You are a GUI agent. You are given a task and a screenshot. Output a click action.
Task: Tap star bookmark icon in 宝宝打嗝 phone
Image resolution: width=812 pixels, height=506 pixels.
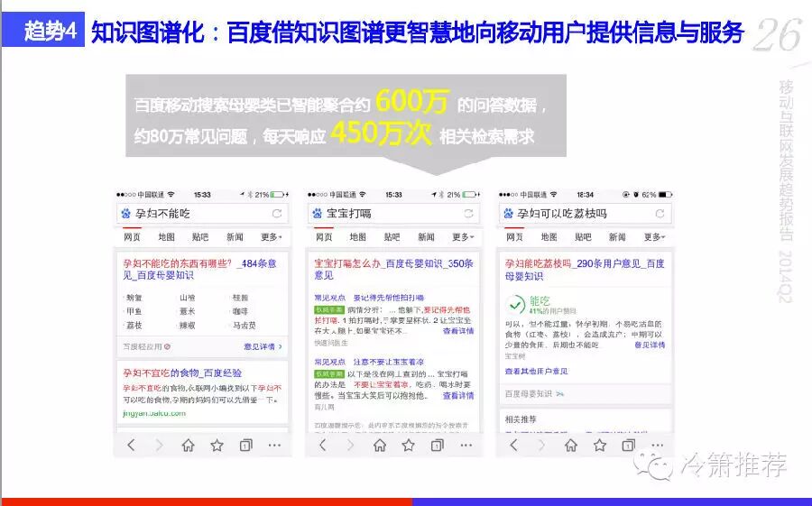pos(409,445)
